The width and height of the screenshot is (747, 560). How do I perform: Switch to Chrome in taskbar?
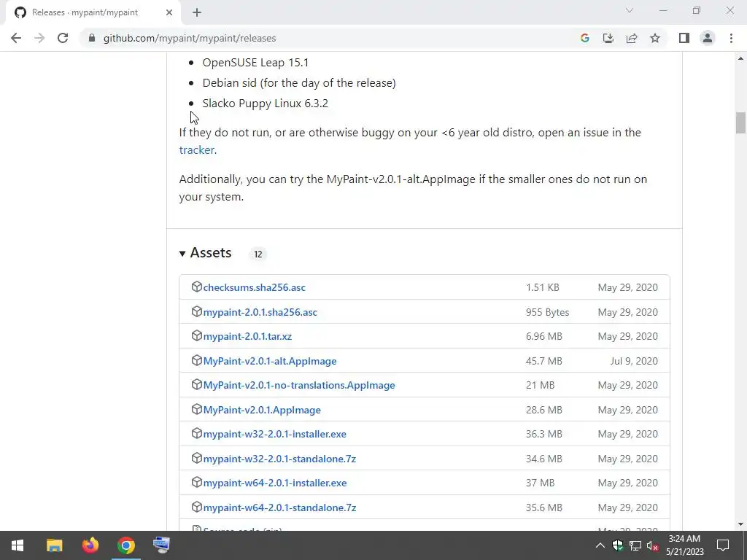coord(126,545)
